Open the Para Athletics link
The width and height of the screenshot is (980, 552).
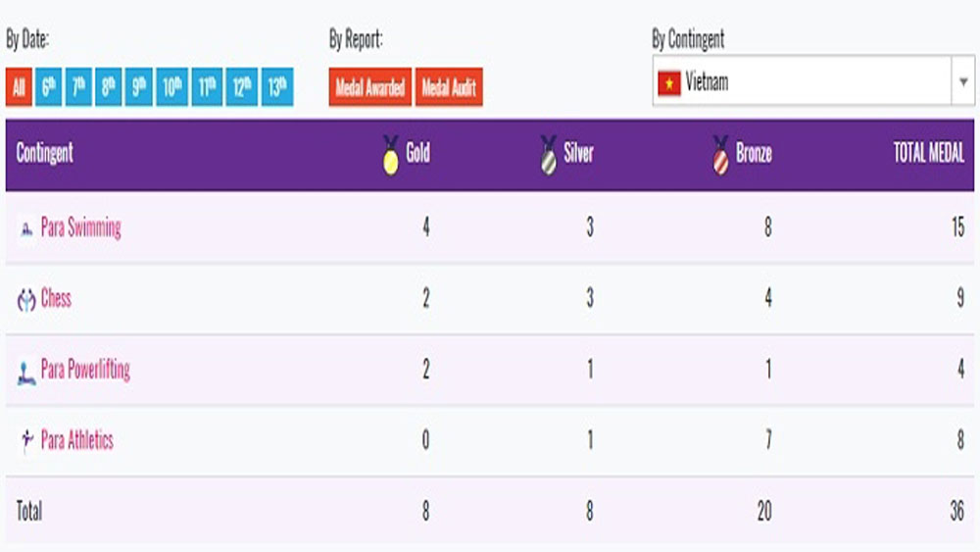[76, 440]
